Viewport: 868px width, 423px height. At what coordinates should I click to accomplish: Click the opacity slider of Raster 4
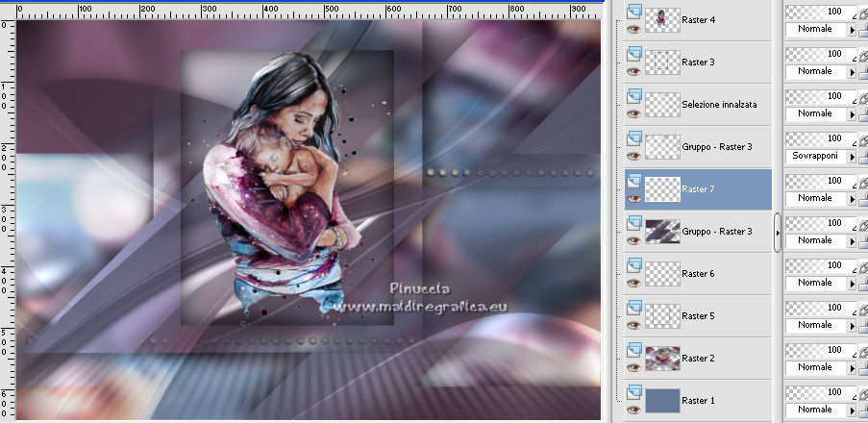(821, 12)
